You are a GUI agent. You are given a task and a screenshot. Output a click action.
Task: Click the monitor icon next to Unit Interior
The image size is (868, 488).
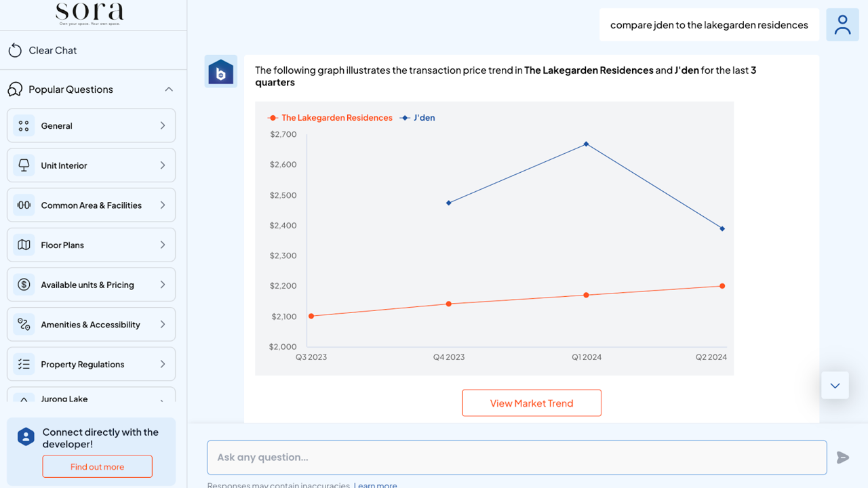click(x=23, y=165)
